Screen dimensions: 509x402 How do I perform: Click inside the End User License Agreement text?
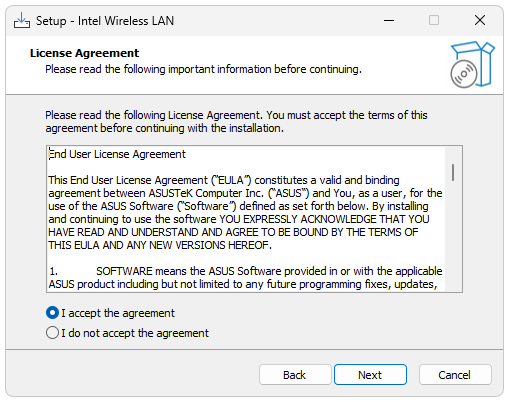pyautogui.click(x=245, y=212)
